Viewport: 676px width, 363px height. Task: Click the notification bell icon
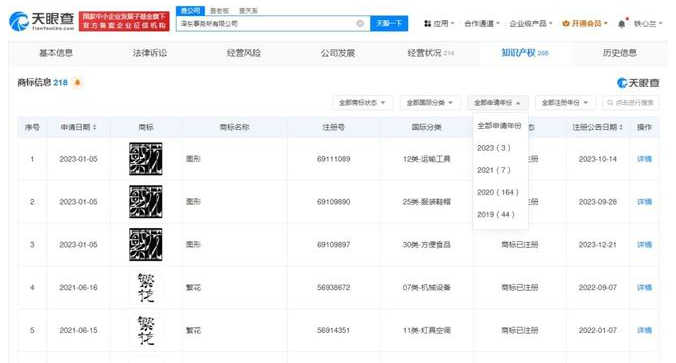click(x=622, y=24)
